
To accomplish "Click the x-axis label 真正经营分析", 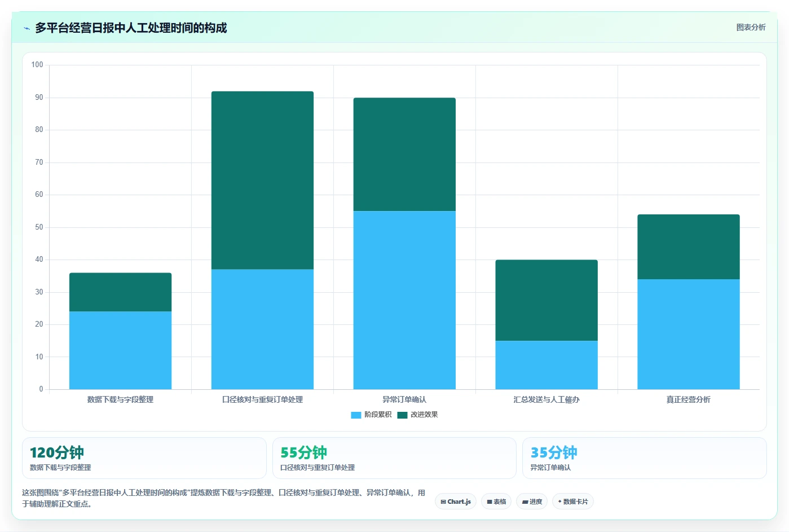I will tap(689, 399).
